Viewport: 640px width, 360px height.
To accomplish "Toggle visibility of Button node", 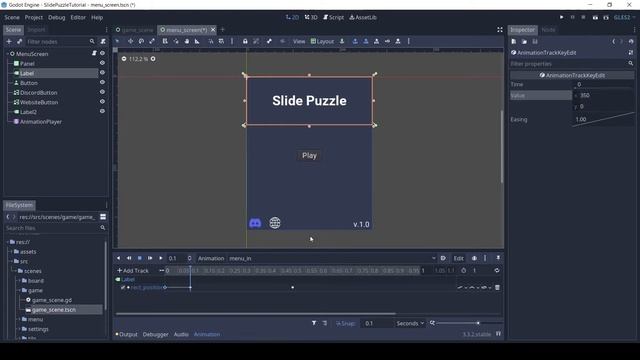I will pyautogui.click(x=102, y=82).
